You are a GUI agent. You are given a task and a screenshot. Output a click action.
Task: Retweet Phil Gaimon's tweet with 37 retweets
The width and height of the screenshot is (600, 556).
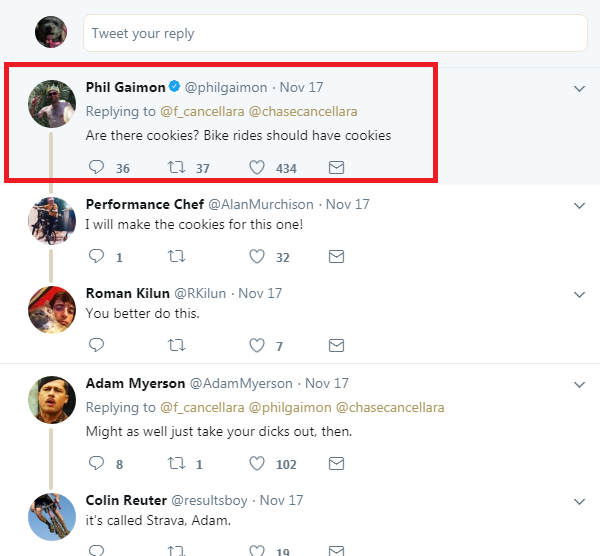tap(176, 168)
